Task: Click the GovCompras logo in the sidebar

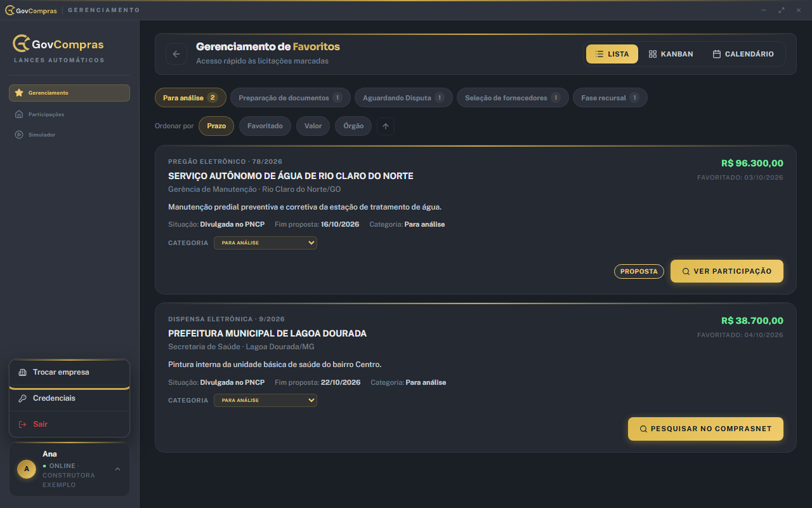Action: (58, 44)
